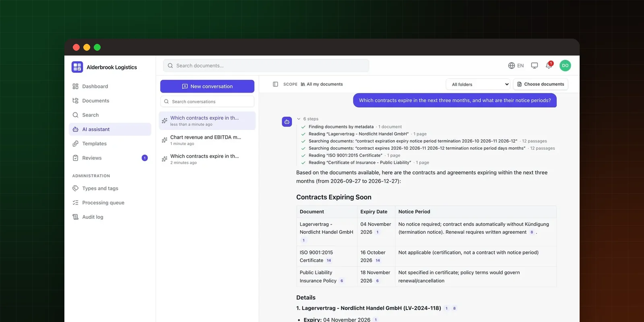Click citation 8 in Lagervertrag notice period
The image size is (644, 322).
pyautogui.click(x=532, y=232)
